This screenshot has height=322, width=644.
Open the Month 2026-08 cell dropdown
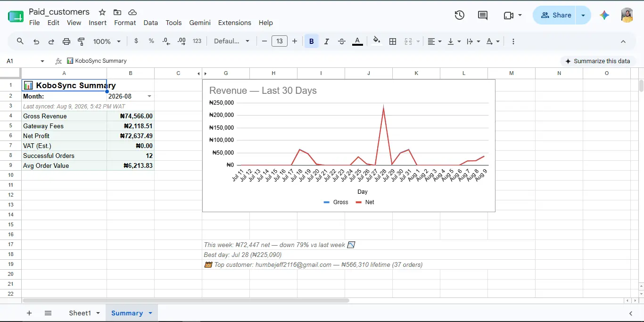point(149,96)
